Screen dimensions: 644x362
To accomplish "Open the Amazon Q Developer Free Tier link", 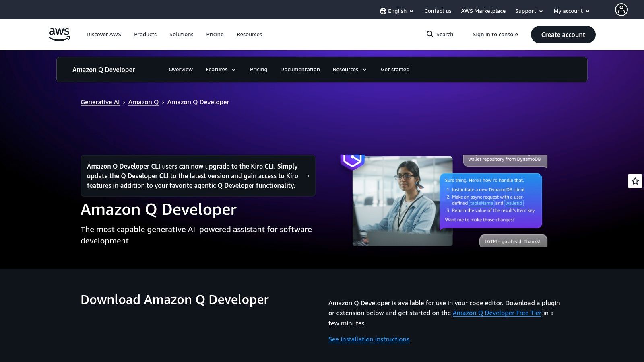I will pyautogui.click(x=497, y=313).
